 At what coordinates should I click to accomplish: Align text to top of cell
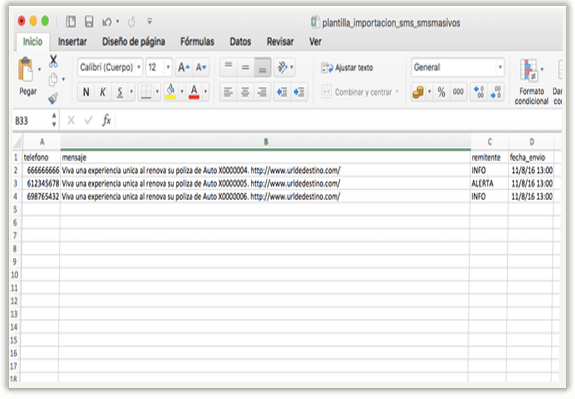pyautogui.click(x=228, y=67)
